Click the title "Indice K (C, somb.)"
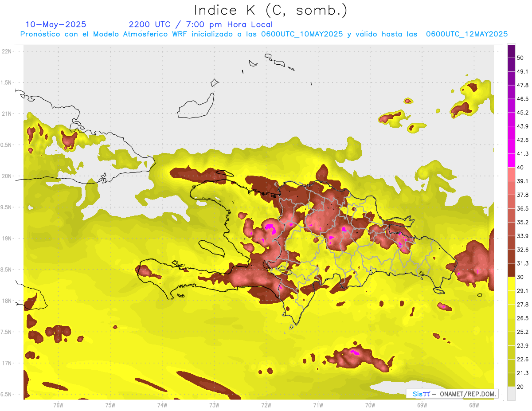 pos(270,10)
